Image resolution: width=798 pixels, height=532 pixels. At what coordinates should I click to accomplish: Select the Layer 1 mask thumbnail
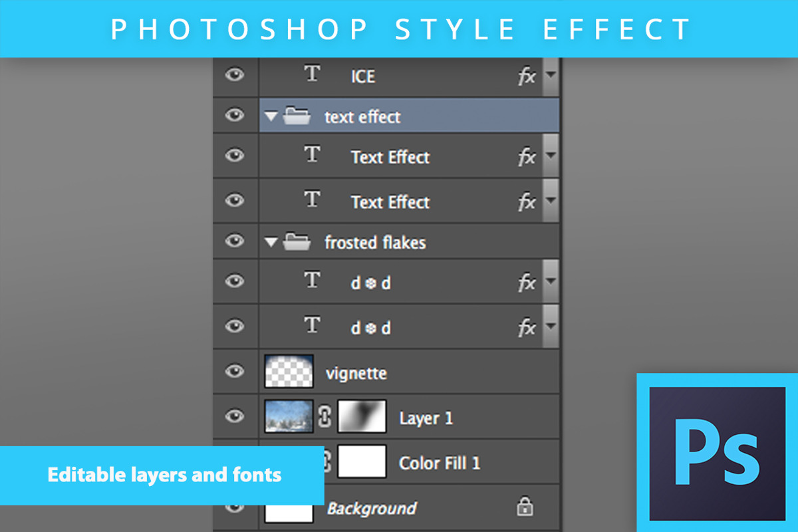[362, 416]
